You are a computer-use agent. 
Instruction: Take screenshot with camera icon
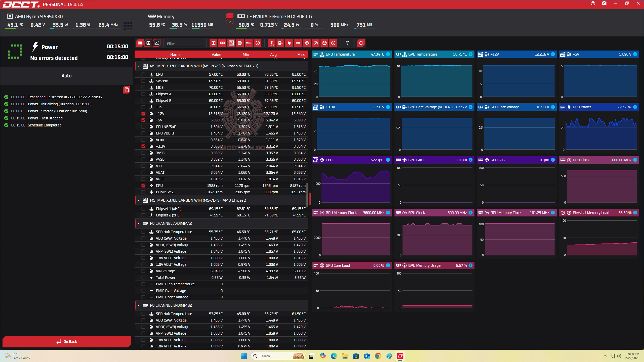click(x=604, y=4)
